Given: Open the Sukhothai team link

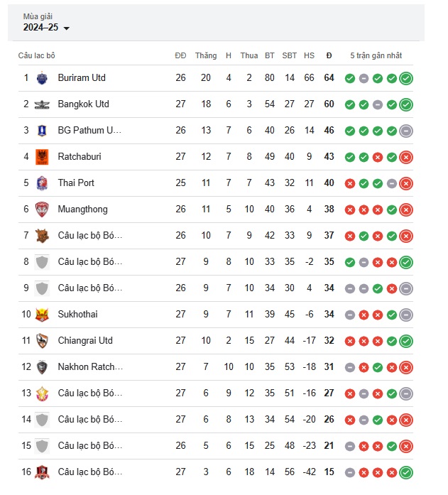Looking at the screenshot, I should (x=77, y=314).
